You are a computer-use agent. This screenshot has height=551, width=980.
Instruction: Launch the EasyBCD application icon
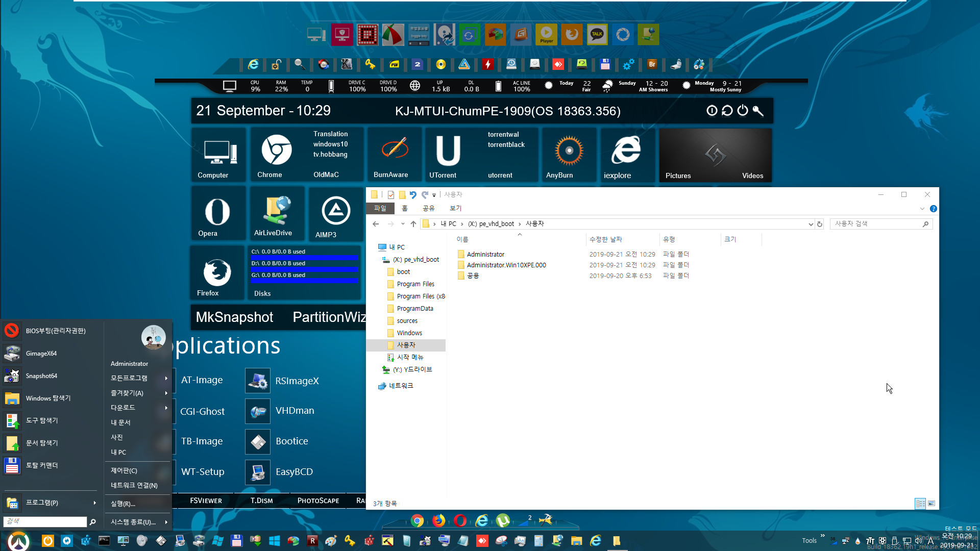point(258,472)
